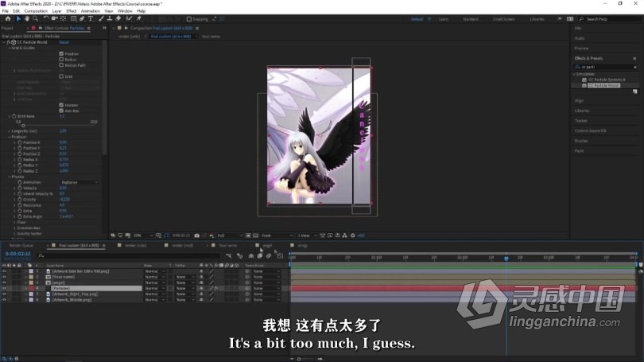The image size is (644, 362).
Task: Click the Birth Rate slider handle
Action: tap(23, 126)
